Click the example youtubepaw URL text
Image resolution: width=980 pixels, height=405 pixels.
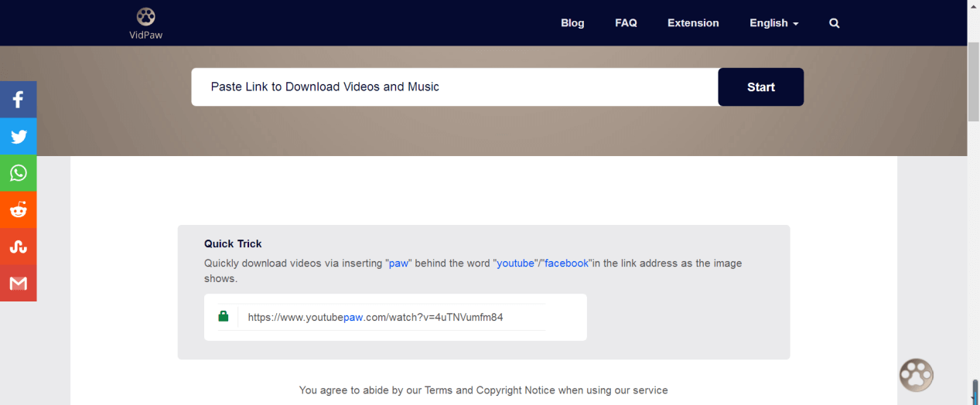click(x=376, y=317)
